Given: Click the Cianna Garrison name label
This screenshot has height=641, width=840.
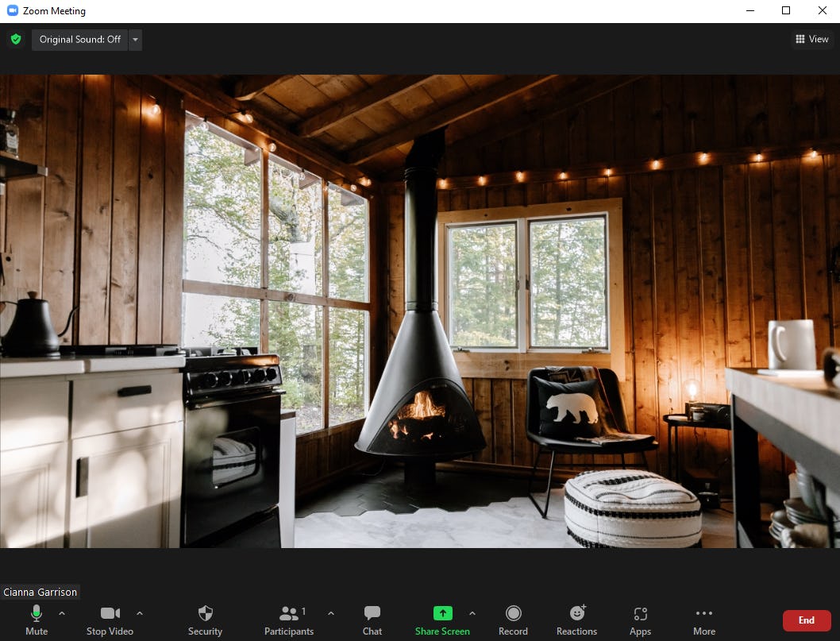Looking at the screenshot, I should click(40, 592).
